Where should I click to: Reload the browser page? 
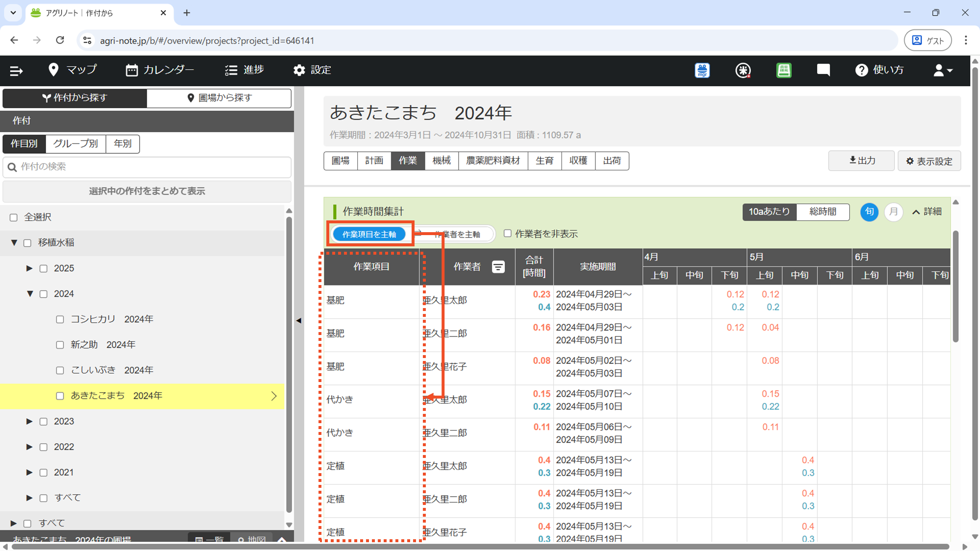(x=60, y=40)
